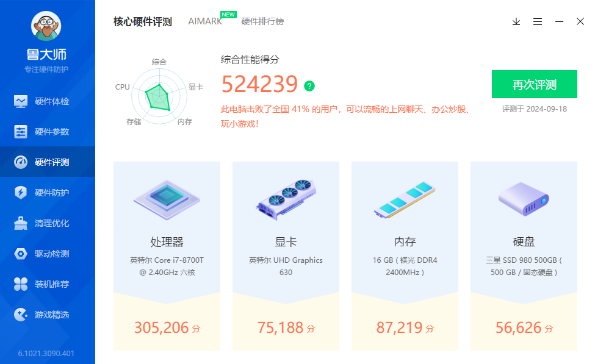Click the 硬盘 disk drive illustration
Screen dimensions: 595x364
pos(524,198)
